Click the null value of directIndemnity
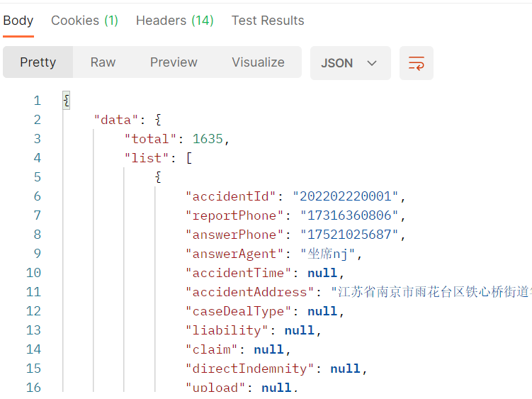Screen dimensions: 532x399 (346, 369)
